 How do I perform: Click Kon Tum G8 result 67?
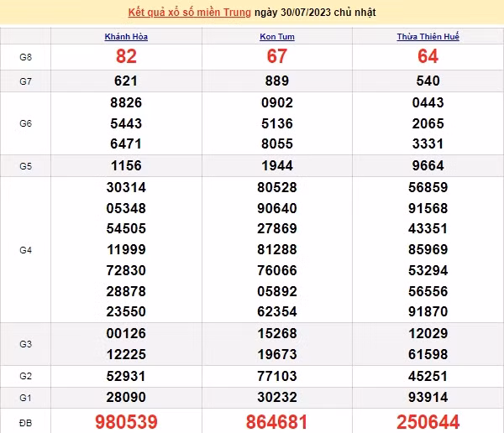[x=276, y=57]
